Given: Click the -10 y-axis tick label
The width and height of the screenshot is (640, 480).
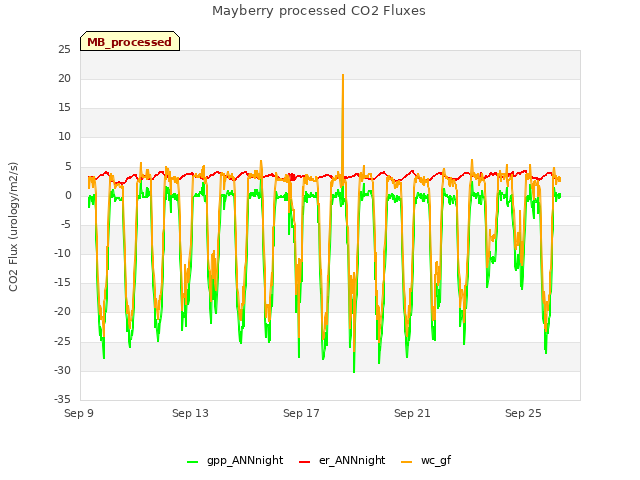Looking at the screenshot, I should [62, 254].
